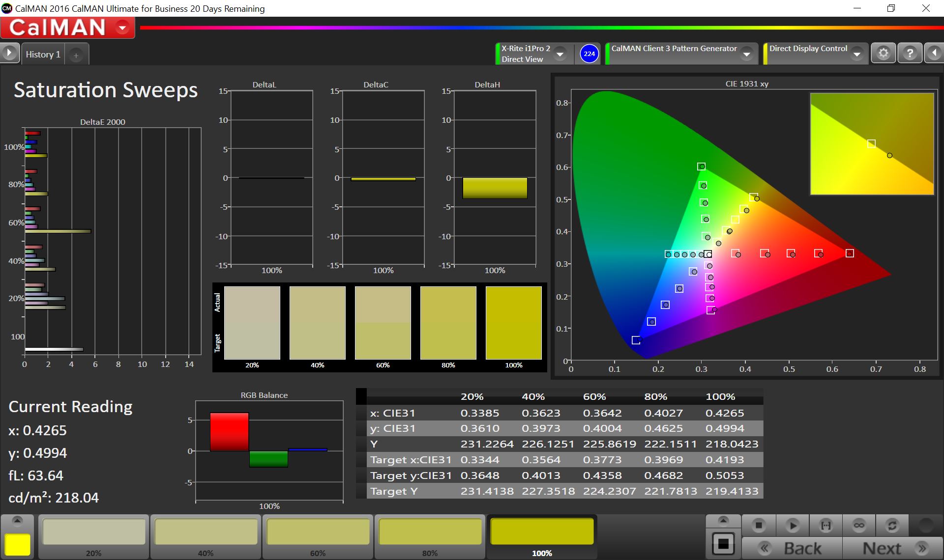
Task: Collapse the right panel arrow
Action: [x=934, y=53]
